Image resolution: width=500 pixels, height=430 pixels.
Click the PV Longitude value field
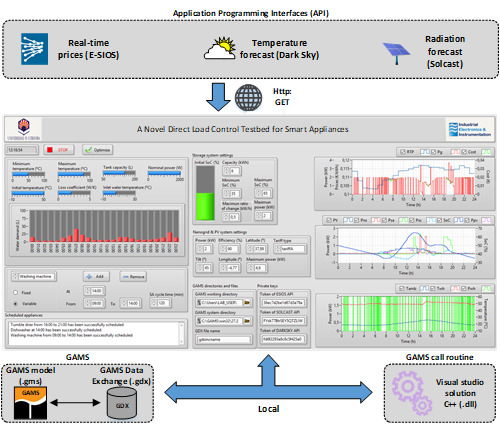[x=233, y=267]
